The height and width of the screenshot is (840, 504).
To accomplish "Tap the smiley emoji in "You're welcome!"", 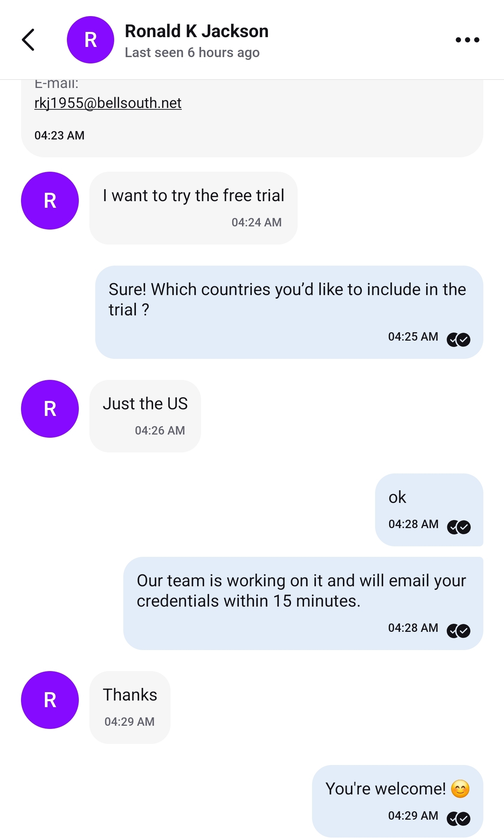I will (x=460, y=789).
